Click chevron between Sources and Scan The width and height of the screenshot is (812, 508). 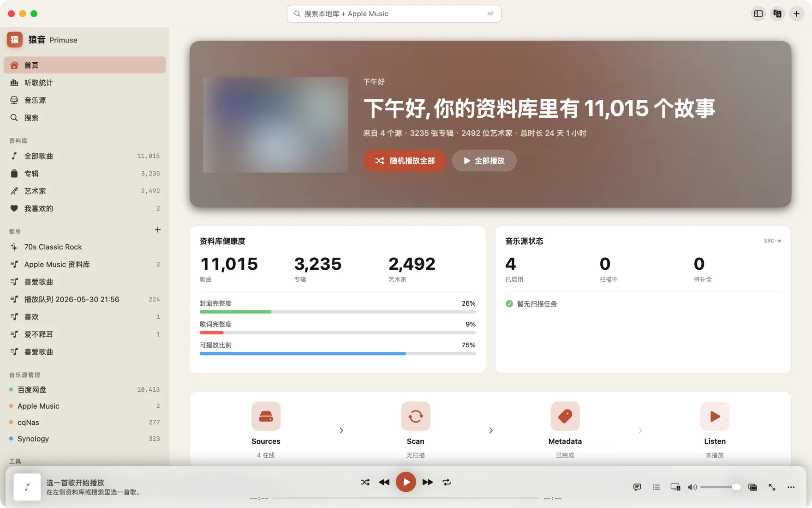point(341,430)
